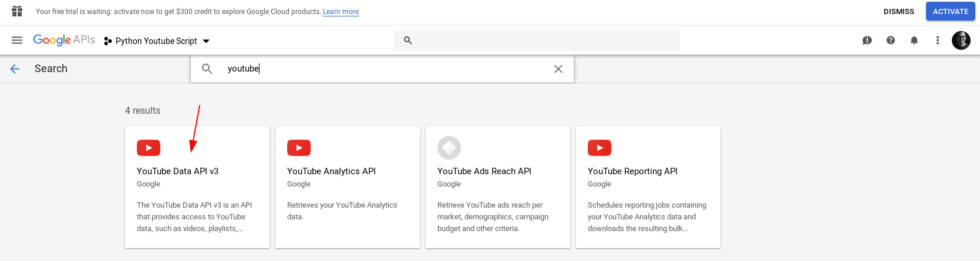The width and height of the screenshot is (980, 261).
Task: Click the top bar search magnifier icon
Action: pos(408,40)
